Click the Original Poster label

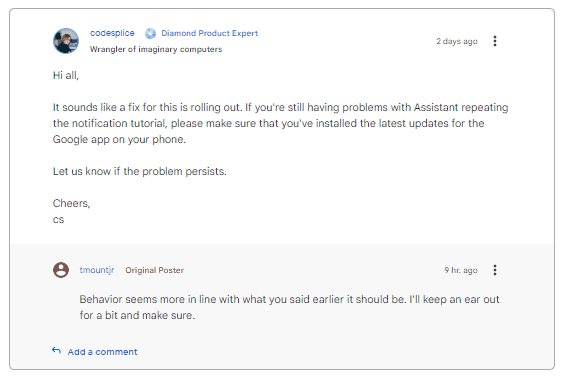pyautogui.click(x=154, y=270)
